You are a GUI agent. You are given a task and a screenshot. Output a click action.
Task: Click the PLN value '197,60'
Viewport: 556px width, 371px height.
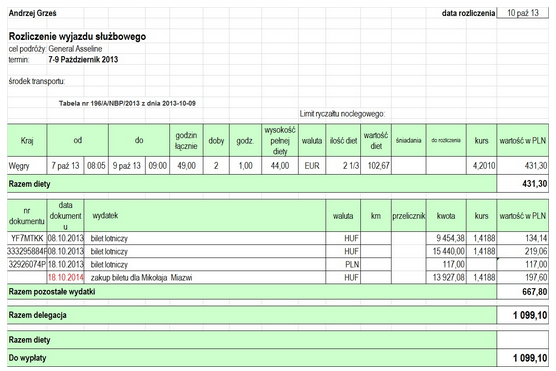(x=523, y=277)
